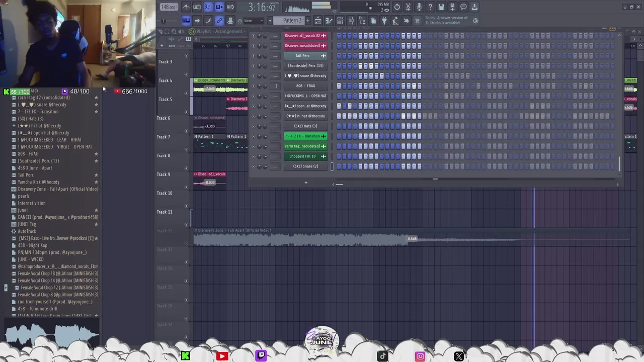Select the Tail Perc channel button
This screenshot has width=644, height=362.
coord(305,56)
